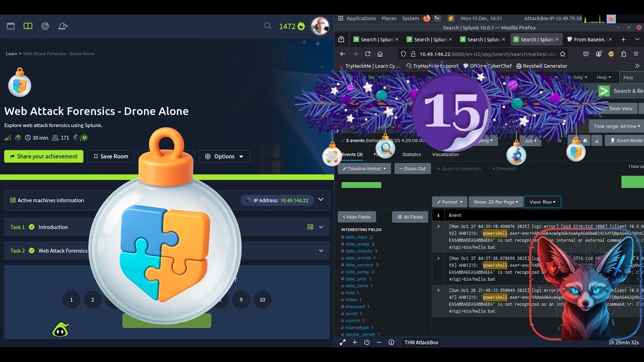Click the Firefox back arrow

343,54
